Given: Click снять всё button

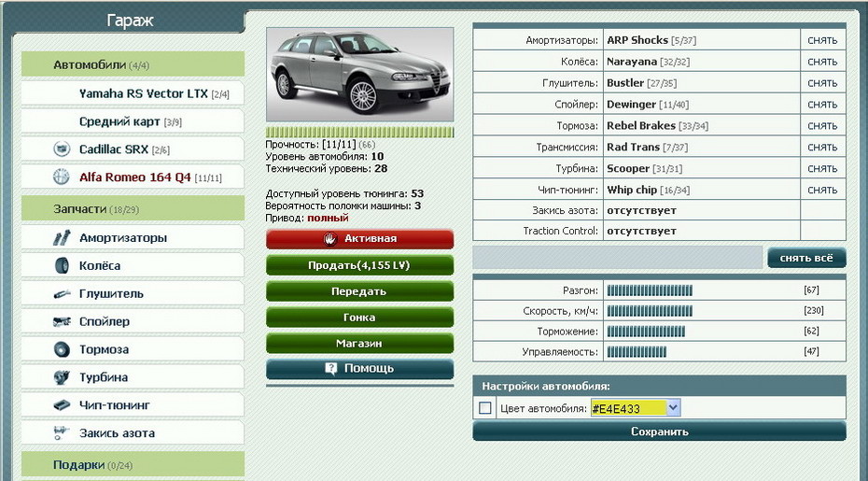Looking at the screenshot, I should (x=806, y=258).
